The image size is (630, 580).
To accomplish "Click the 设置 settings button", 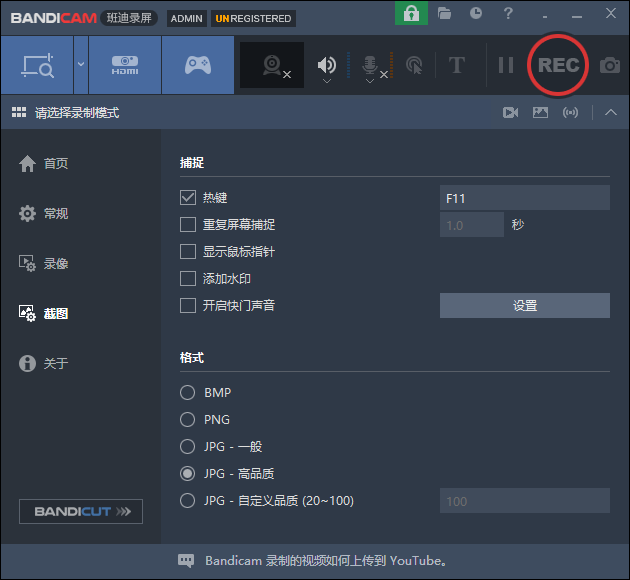I will click(525, 306).
